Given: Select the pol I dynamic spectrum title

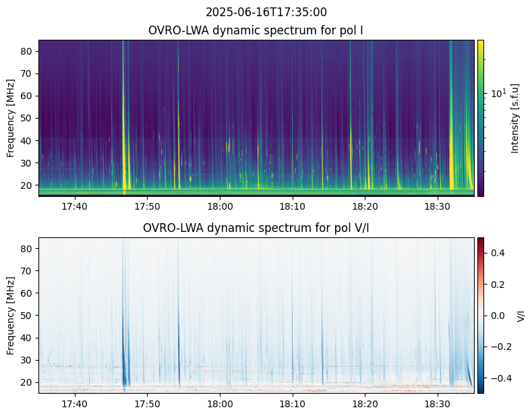Looking at the screenshot, I should tap(256, 30).
